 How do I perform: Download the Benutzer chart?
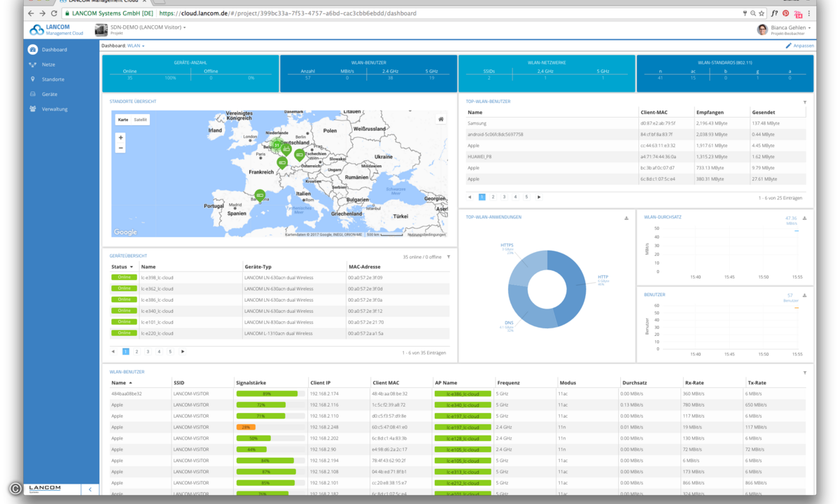(804, 295)
